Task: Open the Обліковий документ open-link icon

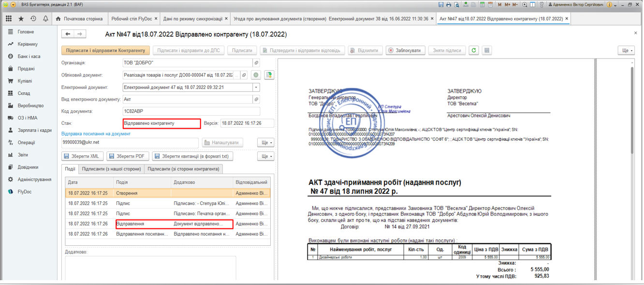Action: [244, 75]
